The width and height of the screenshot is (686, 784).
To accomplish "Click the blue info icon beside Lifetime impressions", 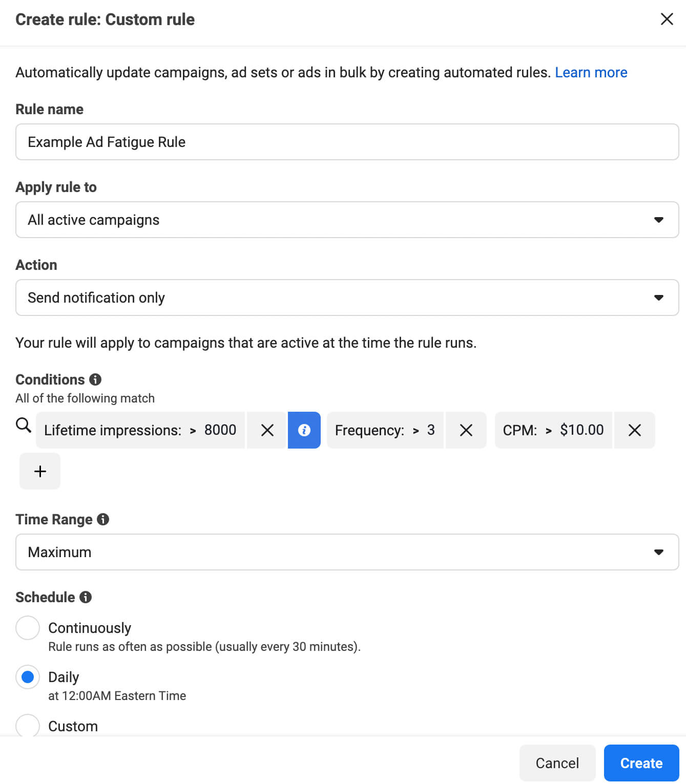I will click(x=304, y=430).
